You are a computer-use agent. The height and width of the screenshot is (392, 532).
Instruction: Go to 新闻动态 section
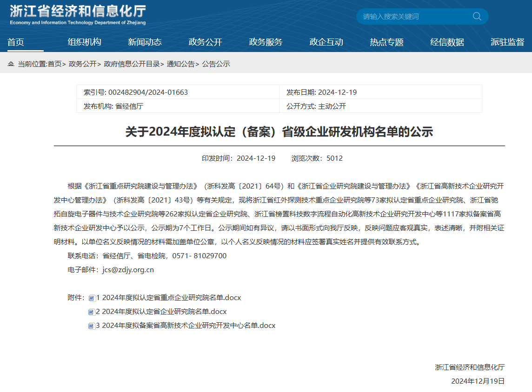pyautogui.click(x=145, y=42)
